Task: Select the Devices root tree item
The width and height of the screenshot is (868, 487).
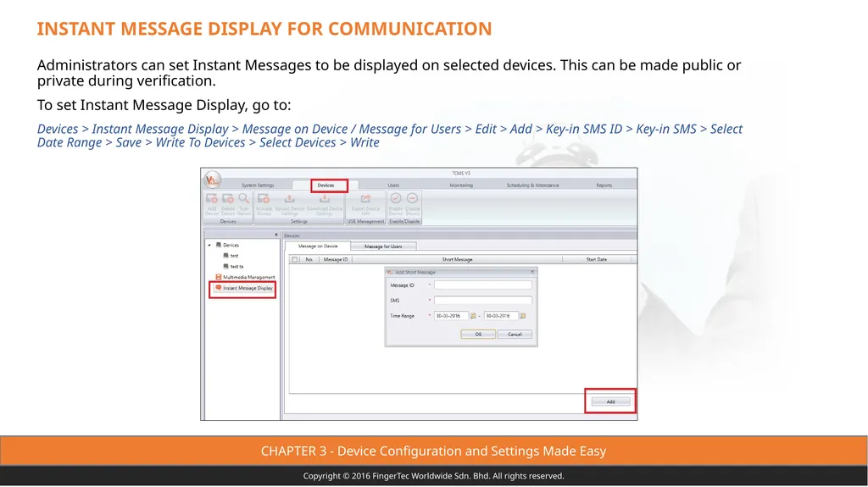Action: (x=227, y=245)
